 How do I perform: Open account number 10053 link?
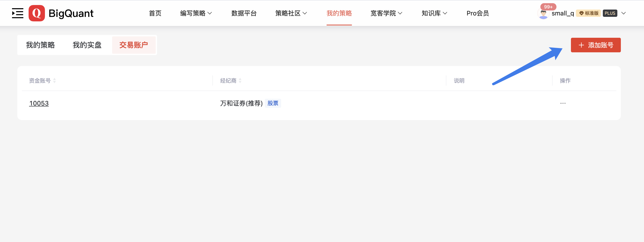coord(39,103)
